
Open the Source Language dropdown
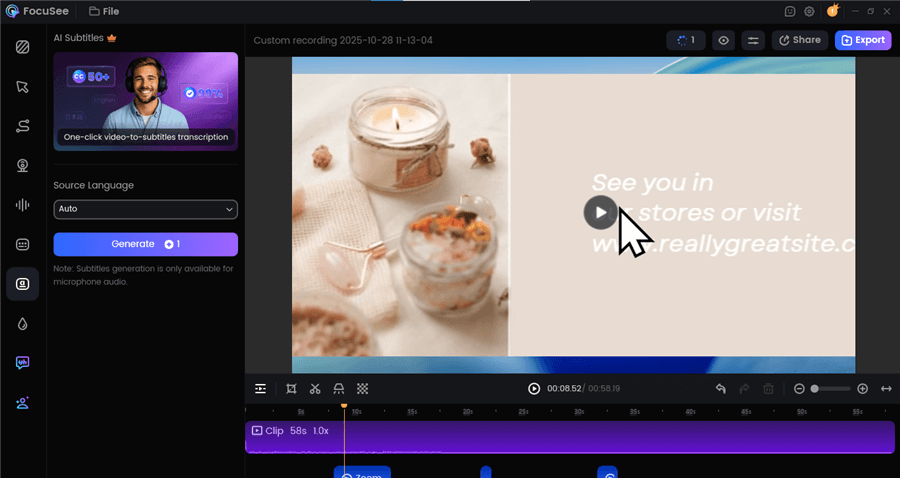145,209
